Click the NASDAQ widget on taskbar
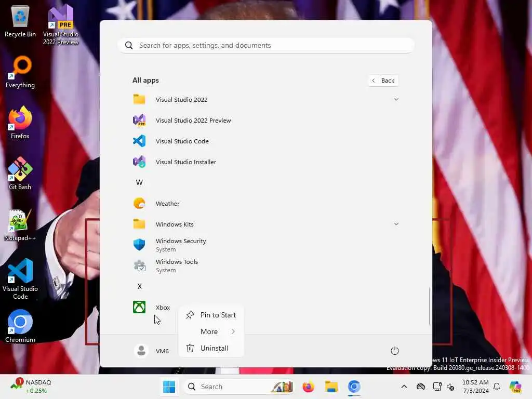Screen dimensions: 532x399 coord(31,387)
